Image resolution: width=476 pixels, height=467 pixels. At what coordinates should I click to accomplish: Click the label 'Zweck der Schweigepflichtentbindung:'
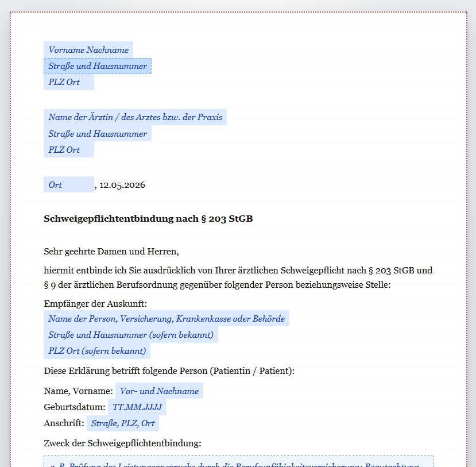[x=123, y=443]
